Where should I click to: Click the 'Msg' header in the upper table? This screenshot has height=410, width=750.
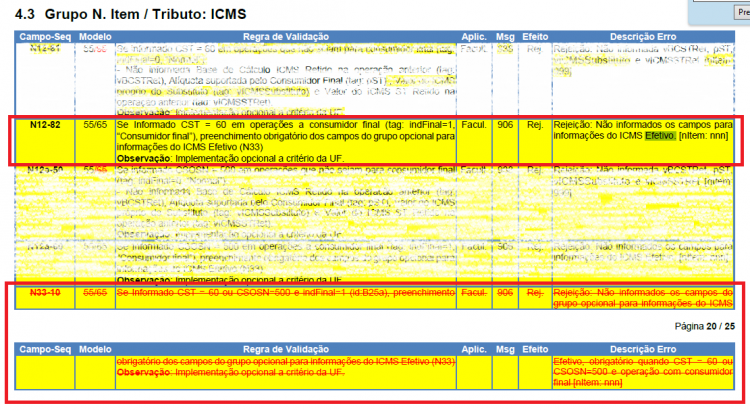505,37
